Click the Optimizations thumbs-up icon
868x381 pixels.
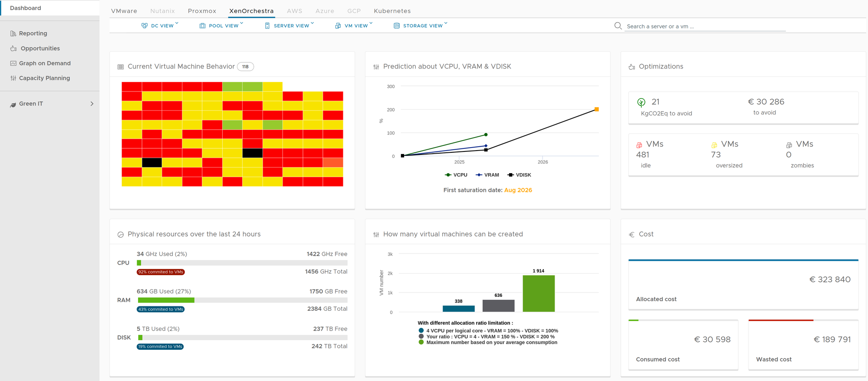[x=632, y=67]
